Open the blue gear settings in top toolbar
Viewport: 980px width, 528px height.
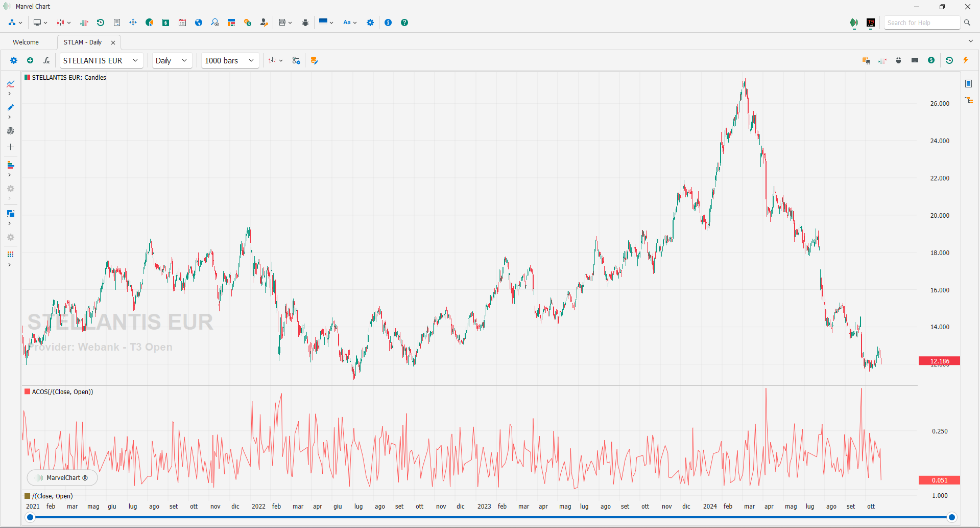pos(370,22)
